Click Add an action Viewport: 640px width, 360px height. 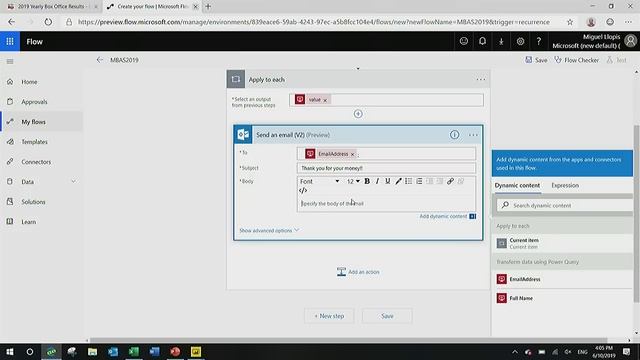coord(358,272)
